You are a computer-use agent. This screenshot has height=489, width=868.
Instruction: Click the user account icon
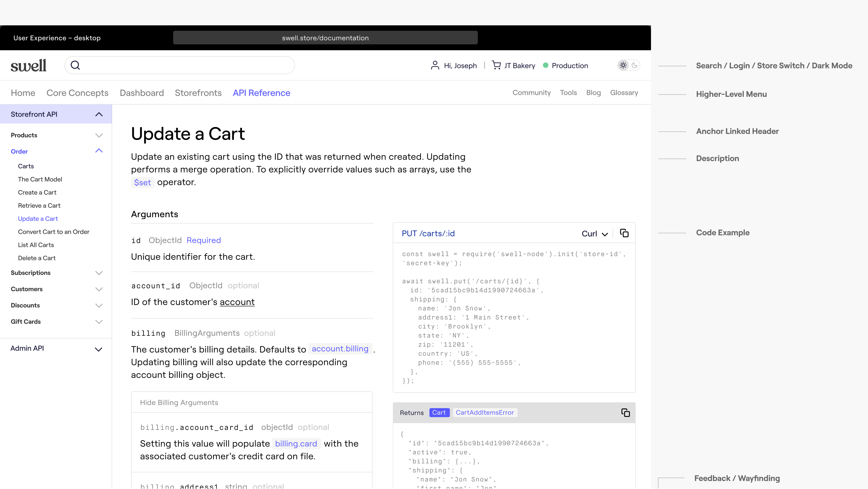click(x=435, y=65)
